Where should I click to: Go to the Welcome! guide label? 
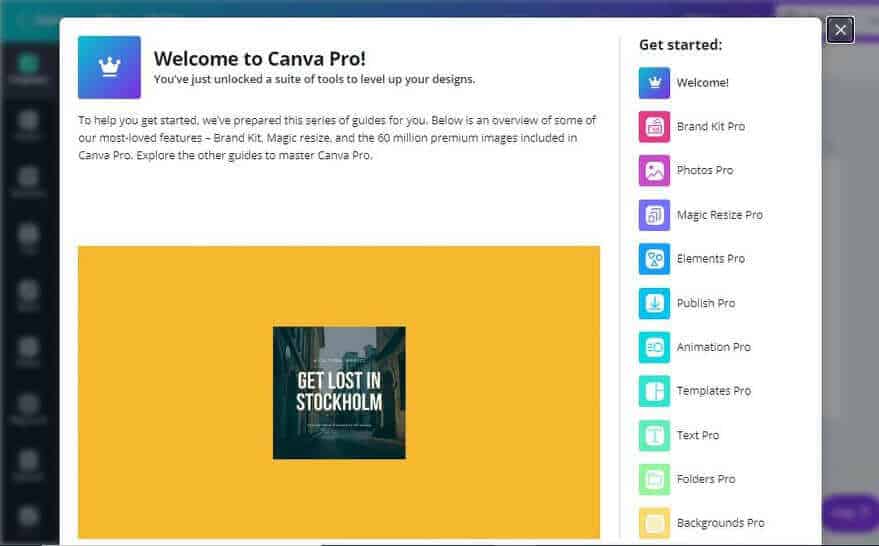[x=702, y=83]
